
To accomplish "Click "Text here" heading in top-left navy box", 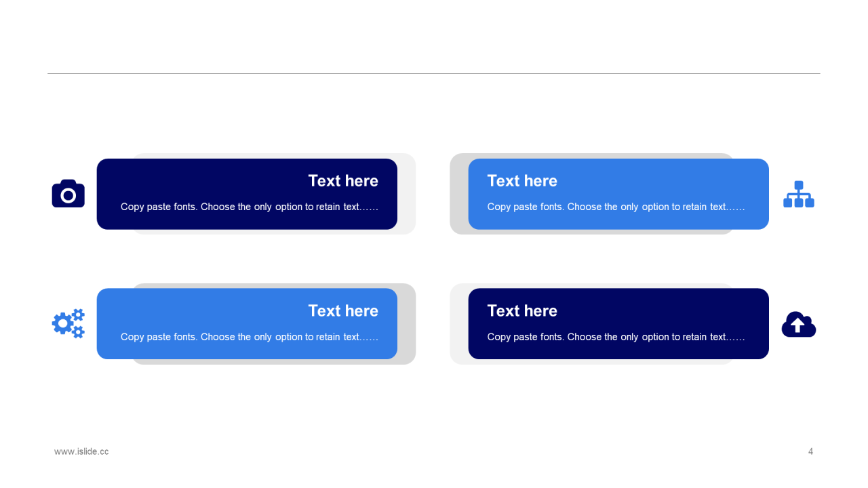I will (343, 181).
